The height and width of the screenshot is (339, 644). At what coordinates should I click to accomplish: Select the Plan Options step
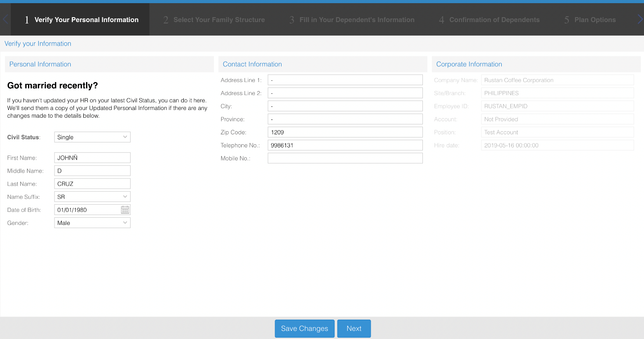tap(590, 20)
